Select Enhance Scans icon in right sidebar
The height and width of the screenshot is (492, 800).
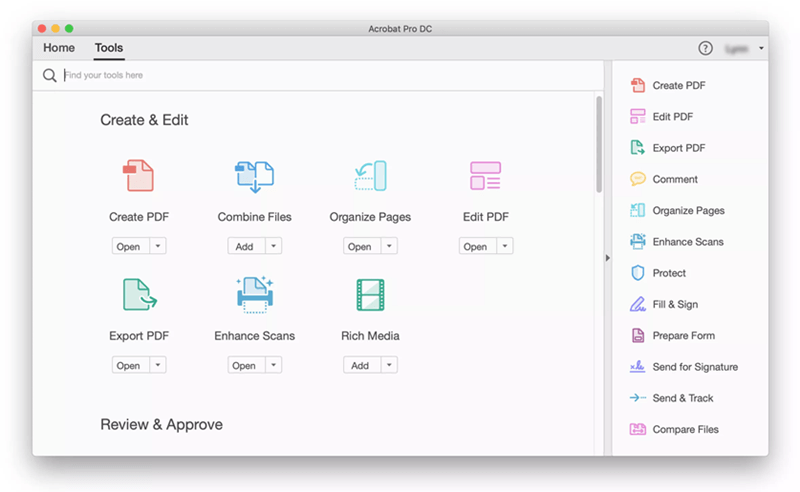point(638,241)
